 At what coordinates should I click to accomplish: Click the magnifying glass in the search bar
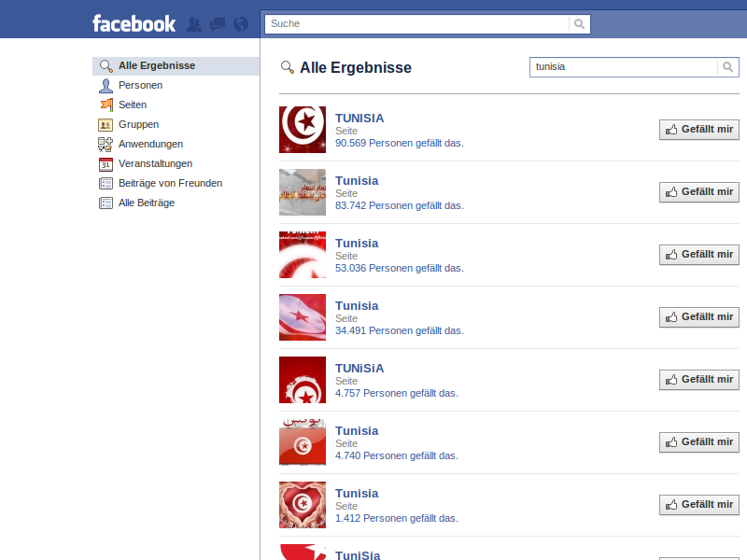pyautogui.click(x=580, y=23)
